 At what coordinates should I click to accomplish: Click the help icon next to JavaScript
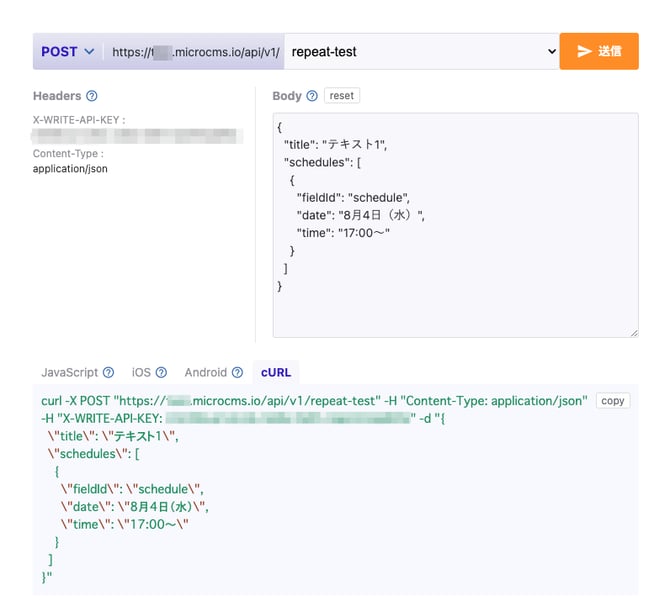click(108, 372)
